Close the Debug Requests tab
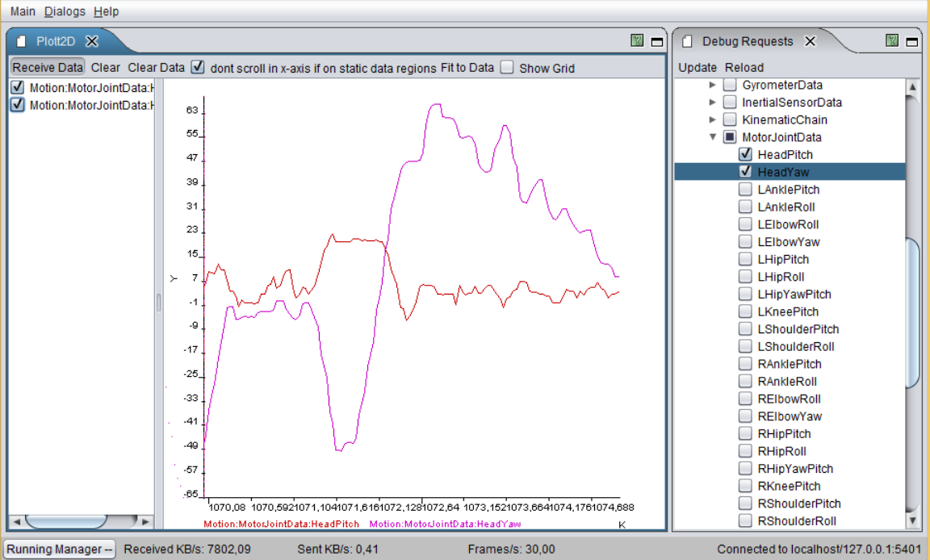The image size is (930, 560). [811, 41]
